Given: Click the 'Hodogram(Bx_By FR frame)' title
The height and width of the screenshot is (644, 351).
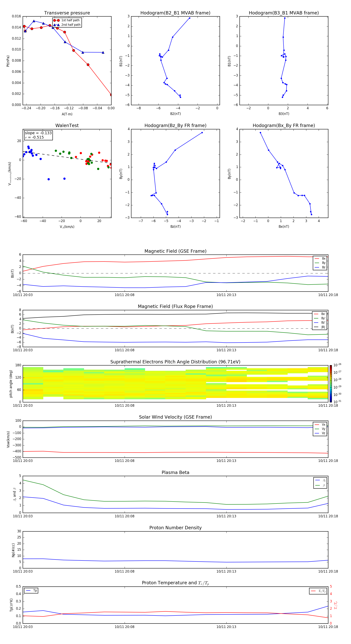Looking at the screenshot, I should pos(284,125).
